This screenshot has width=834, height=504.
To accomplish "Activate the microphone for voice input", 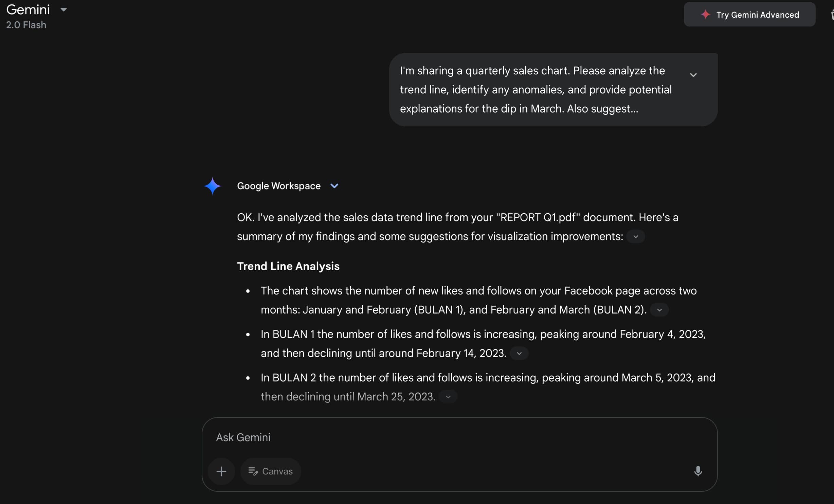I will [698, 471].
